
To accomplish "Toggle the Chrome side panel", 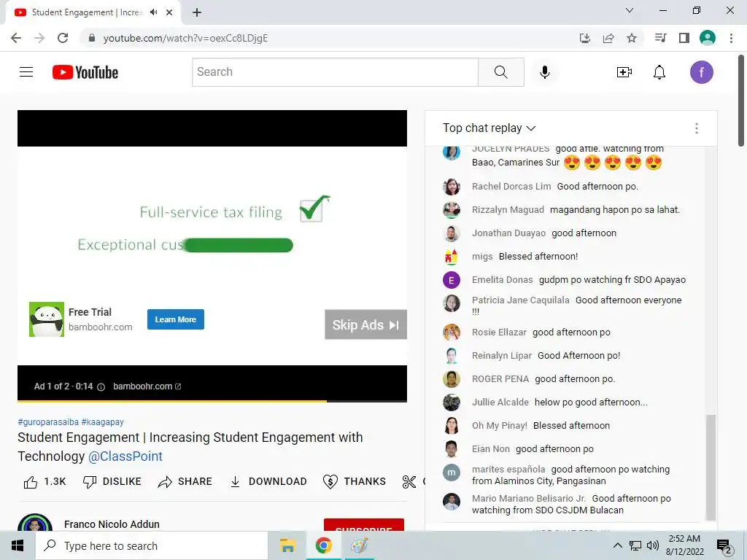I will (684, 38).
